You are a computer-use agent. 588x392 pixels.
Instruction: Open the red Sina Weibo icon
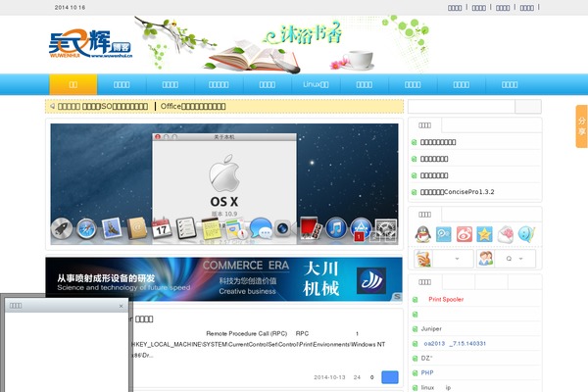pyautogui.click(x=464, y=234)
